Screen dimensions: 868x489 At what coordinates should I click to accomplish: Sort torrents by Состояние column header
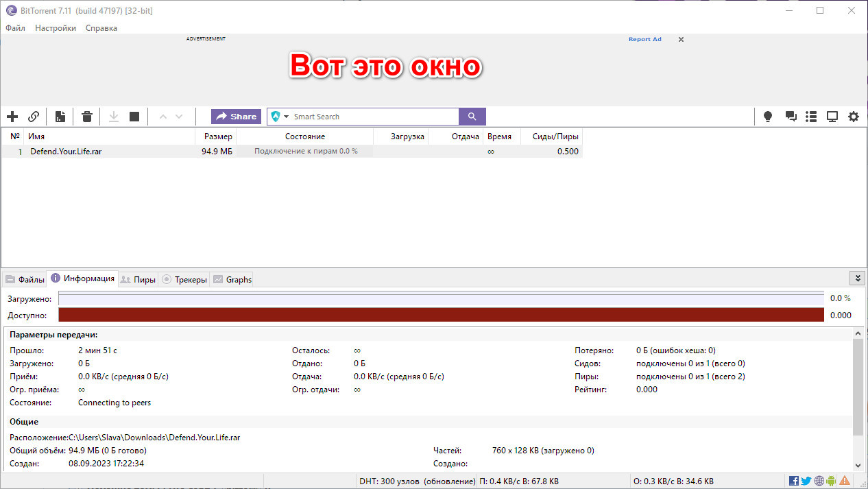pos(305,136)
